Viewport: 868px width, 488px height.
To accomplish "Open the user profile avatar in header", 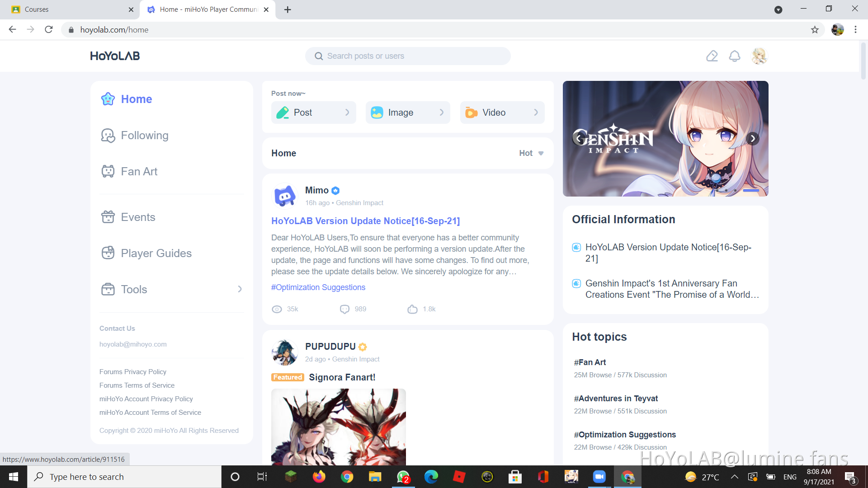I will [x=759, y=56].
